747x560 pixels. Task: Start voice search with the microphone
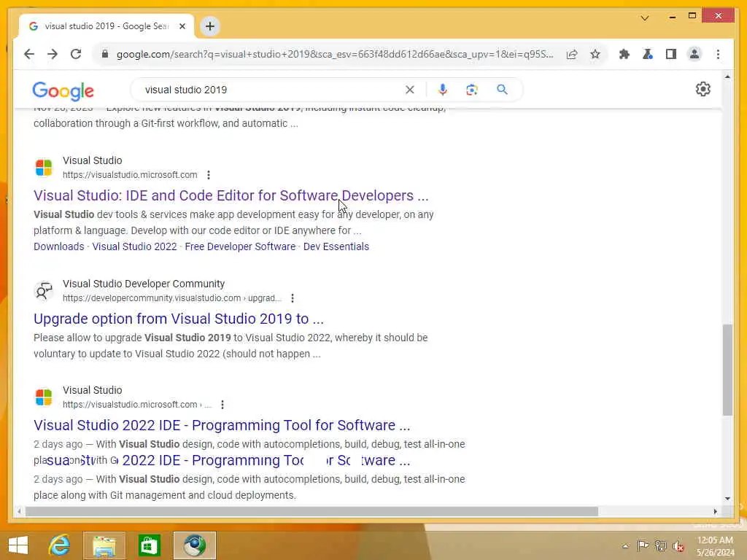443,90
